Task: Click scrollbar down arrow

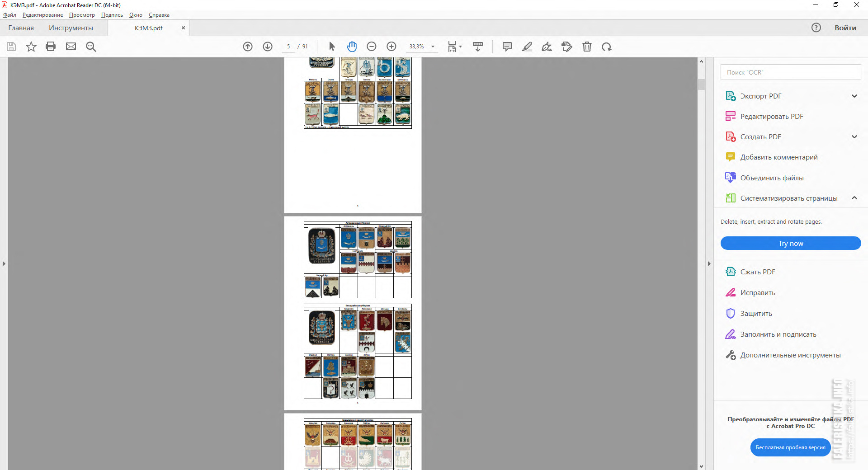Action: pyautogui.click(x=701, y=466)
